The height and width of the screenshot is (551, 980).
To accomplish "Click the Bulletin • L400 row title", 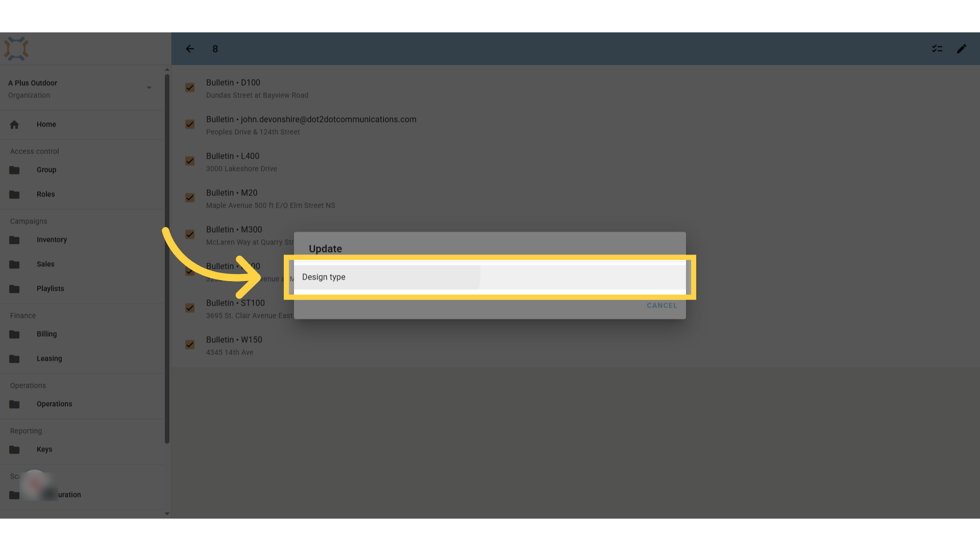I will [233, 156].
